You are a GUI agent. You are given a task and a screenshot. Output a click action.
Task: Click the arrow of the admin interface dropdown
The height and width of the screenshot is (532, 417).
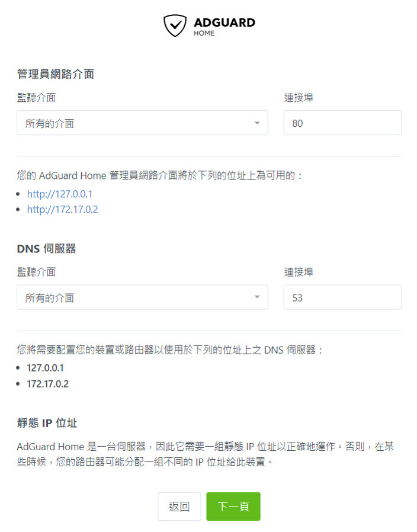257,123
